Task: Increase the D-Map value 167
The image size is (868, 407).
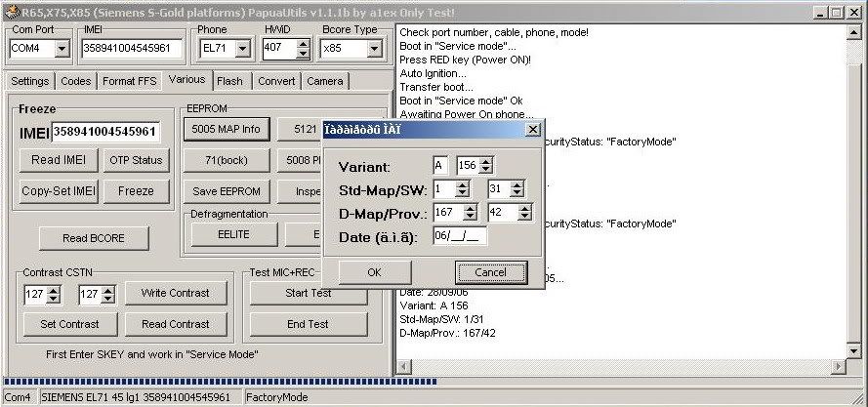Action: click(470, 208)
